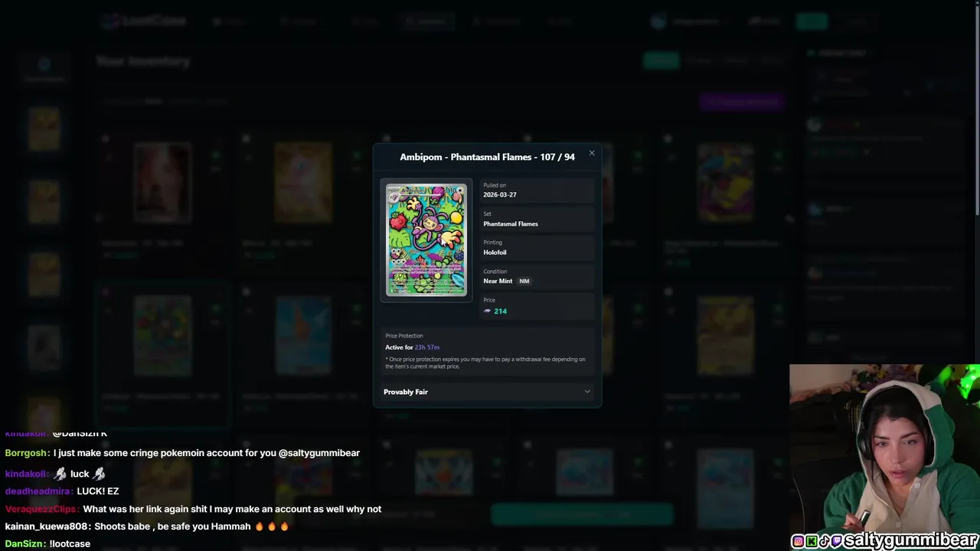Click VeraquezzClips' chat message about her link
This screenshot has height=551, width=980.
[x=193, y=509]
